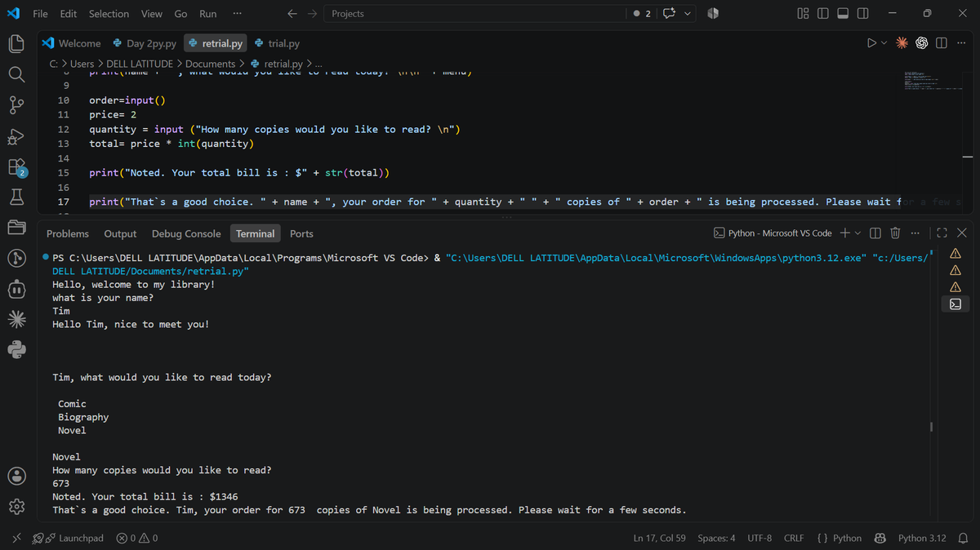Change line ending sequence CRLF
The height and width of the screenshot is (550, 980).
pyautogui.click(x=794, y=538)
